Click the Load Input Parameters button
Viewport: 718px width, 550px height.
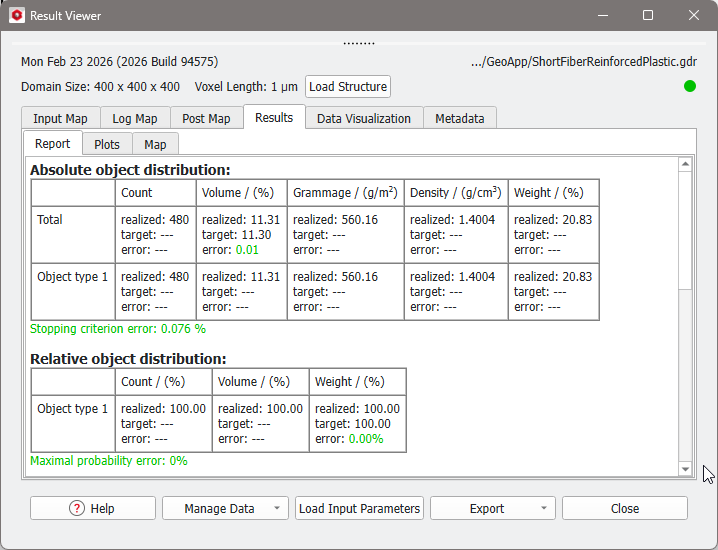pyautogui.click(x=359, y=508)
